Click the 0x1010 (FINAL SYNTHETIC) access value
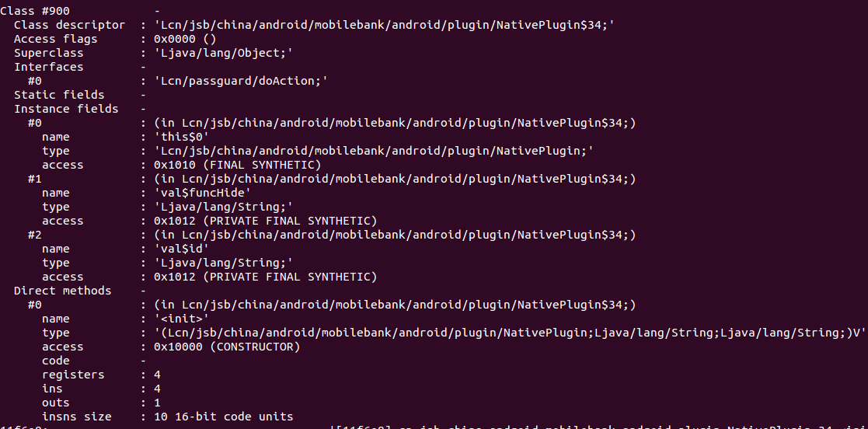The image size is (868, 429). [x=238, y=165]
